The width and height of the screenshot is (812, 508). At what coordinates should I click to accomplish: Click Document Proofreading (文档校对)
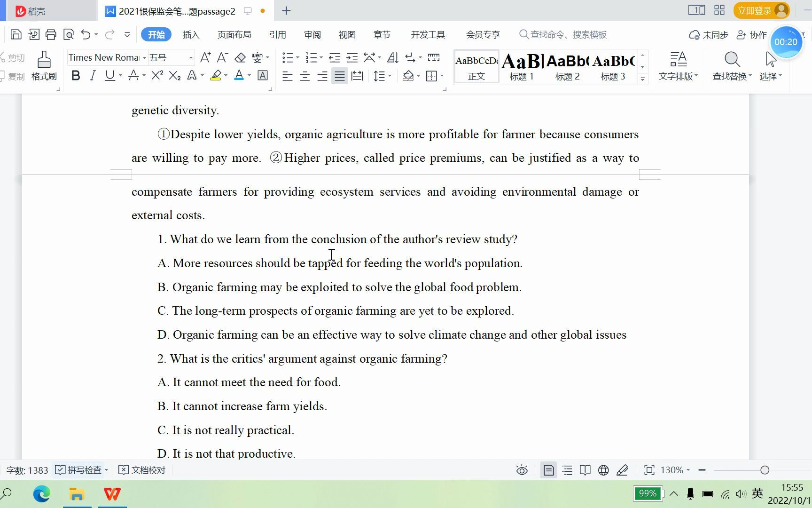[x=142, y=470]
